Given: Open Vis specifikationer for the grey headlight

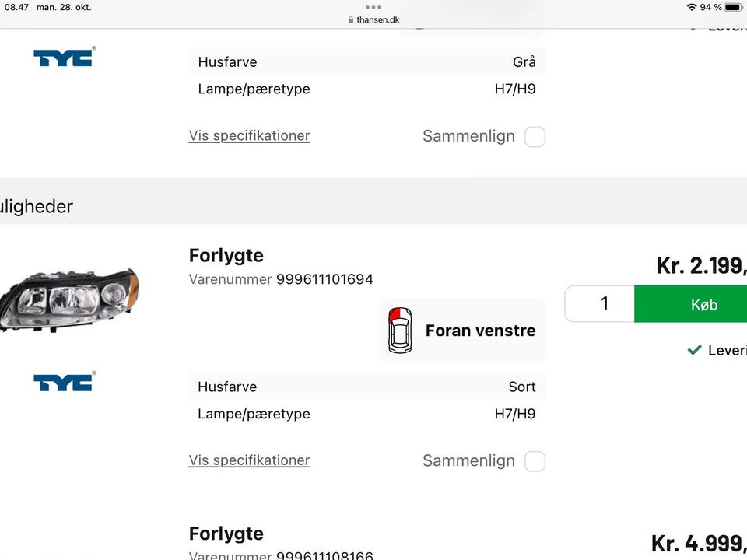Looking at the screenshot, I should (249, 135).
